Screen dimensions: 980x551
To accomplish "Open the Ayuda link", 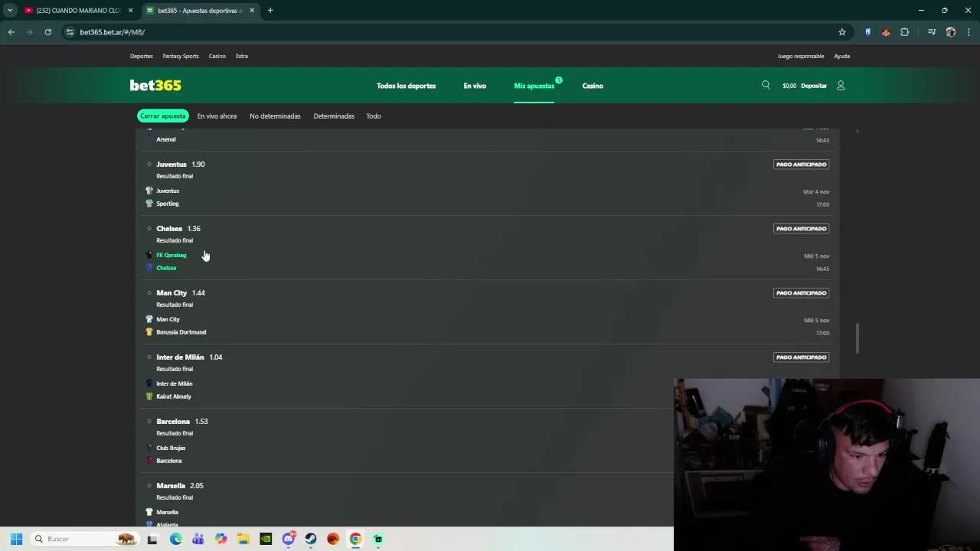I will coord(841,56).
